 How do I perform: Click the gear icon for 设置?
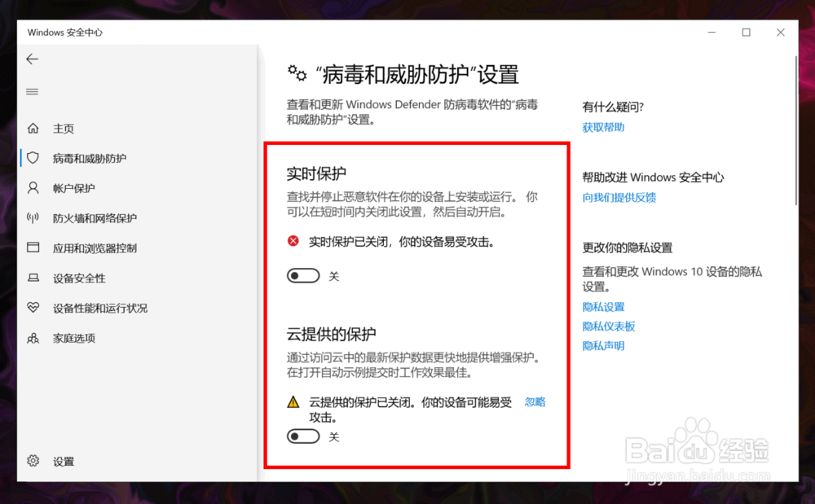point(33,461)
